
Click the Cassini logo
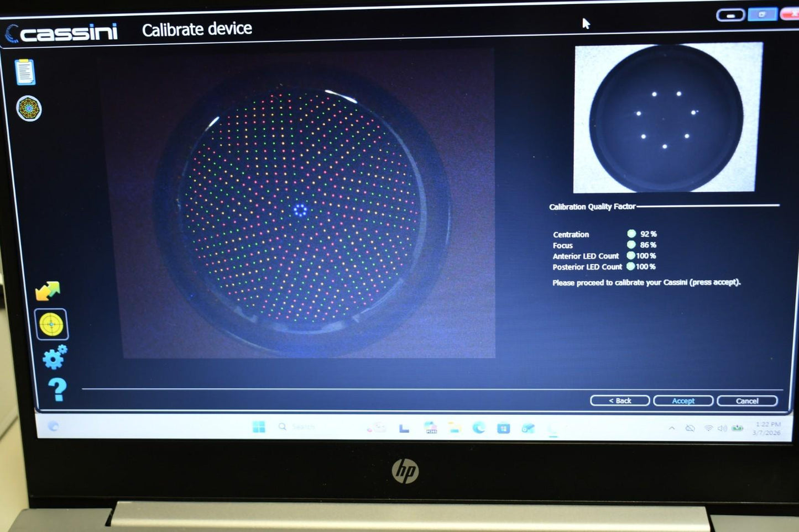tap(61, 33)
